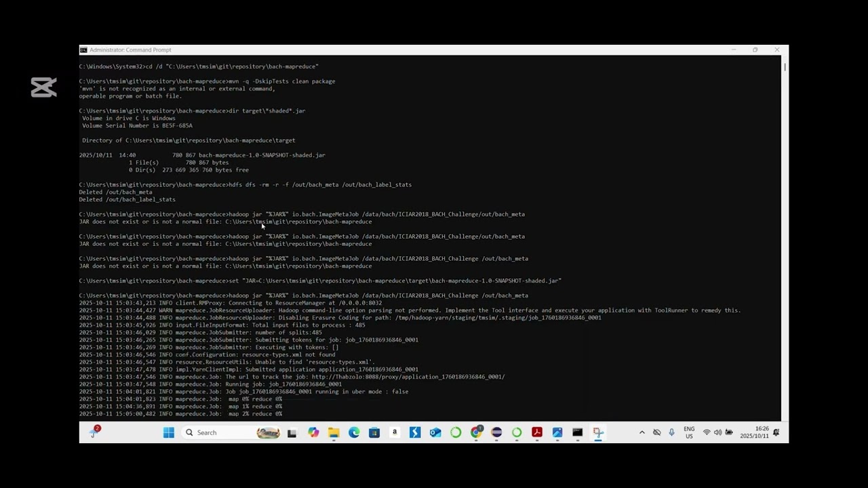The image size is (868, 488).
Task: Switch to Eclipse IDE in the taskbar
Action: 496,432
